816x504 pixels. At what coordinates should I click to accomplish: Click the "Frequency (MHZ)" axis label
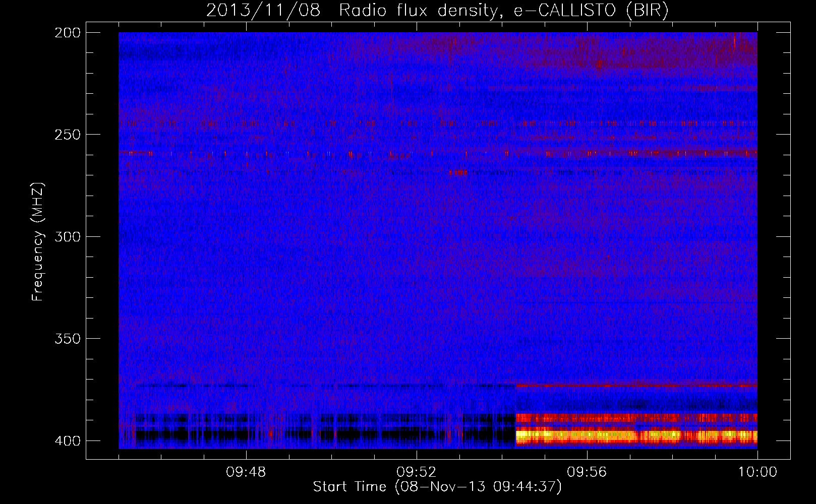[x=38, y=242]
